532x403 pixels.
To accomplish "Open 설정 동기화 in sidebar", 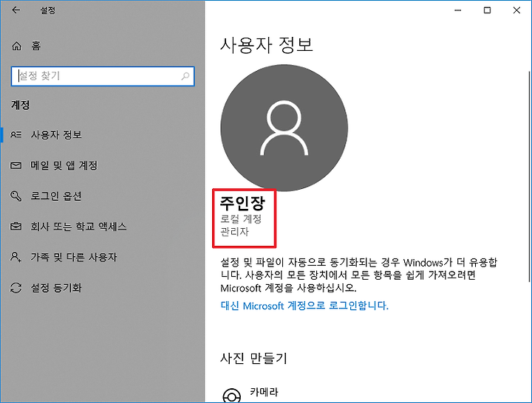I will (x=56, y=288).
